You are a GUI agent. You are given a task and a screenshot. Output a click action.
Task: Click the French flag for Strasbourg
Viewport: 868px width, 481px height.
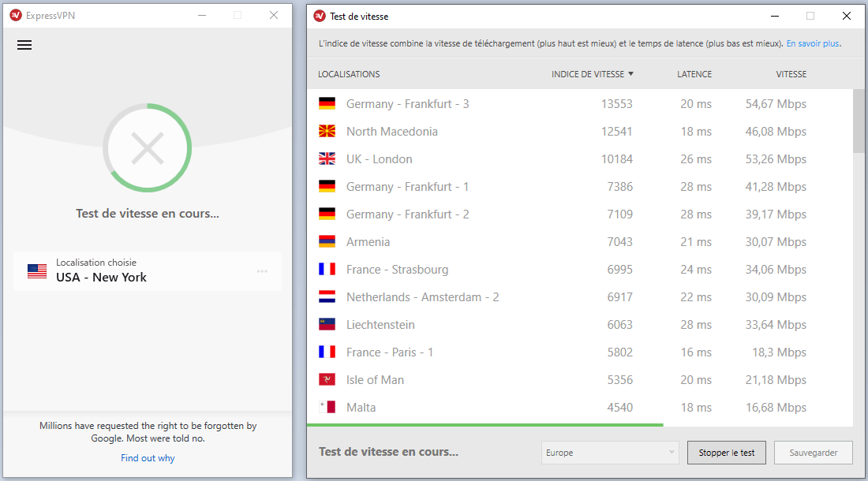tap(327, 269)
